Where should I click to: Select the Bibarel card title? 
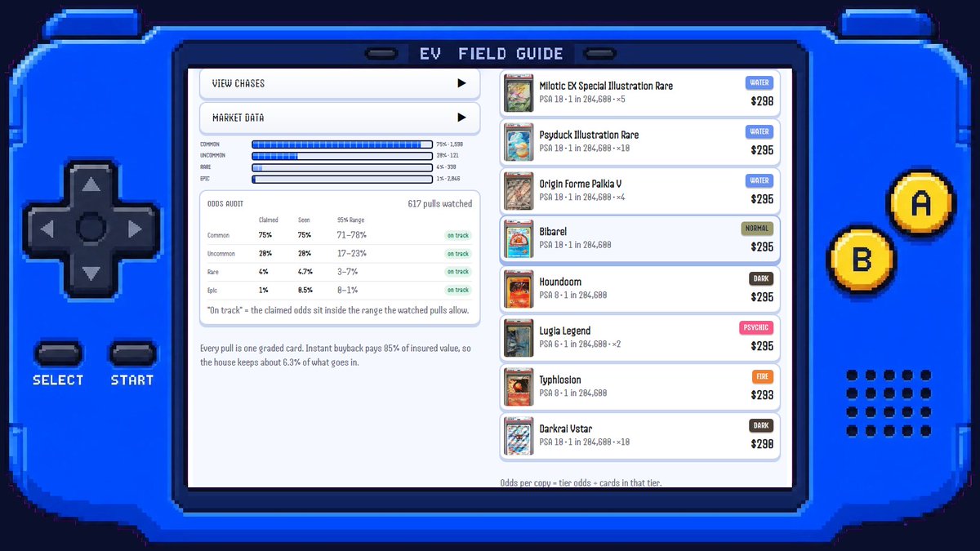(553, 232)
